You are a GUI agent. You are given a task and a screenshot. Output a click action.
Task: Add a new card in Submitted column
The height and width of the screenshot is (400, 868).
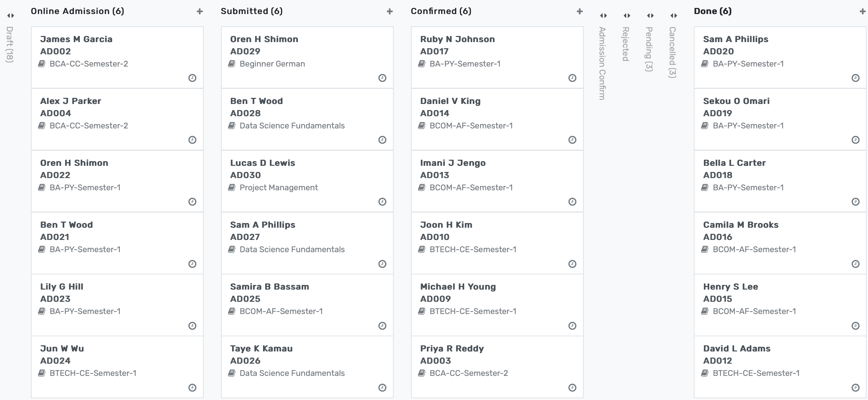click(x=390, y=12)
